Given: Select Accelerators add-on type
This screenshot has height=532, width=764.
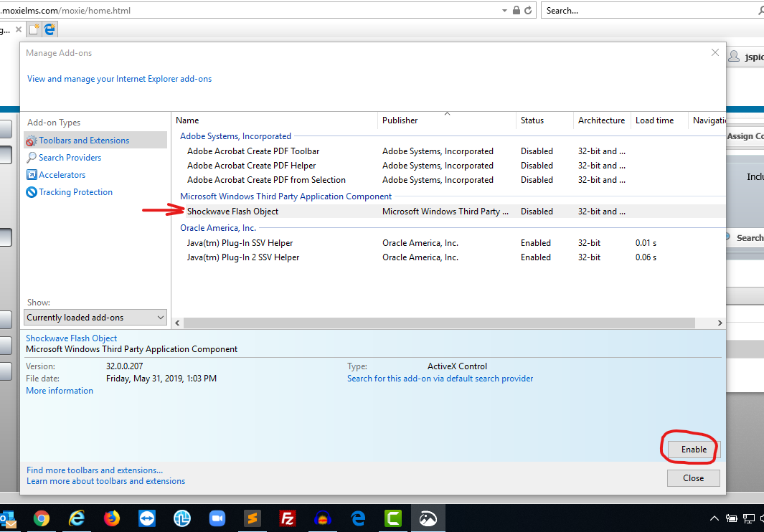Looking at the screenshot, I should pos(62,175).
